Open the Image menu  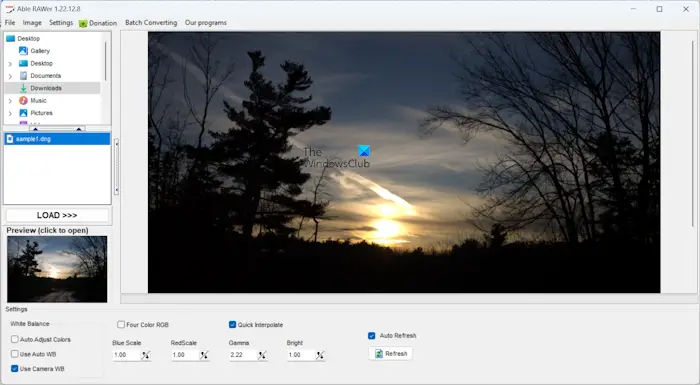coord(32,23)
